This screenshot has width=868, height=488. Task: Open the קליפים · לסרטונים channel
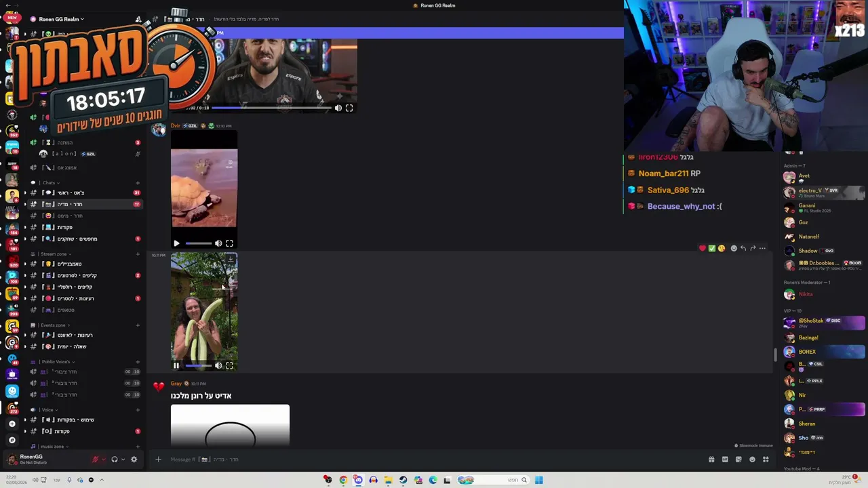pyautogui.click(x=86, y=275)
